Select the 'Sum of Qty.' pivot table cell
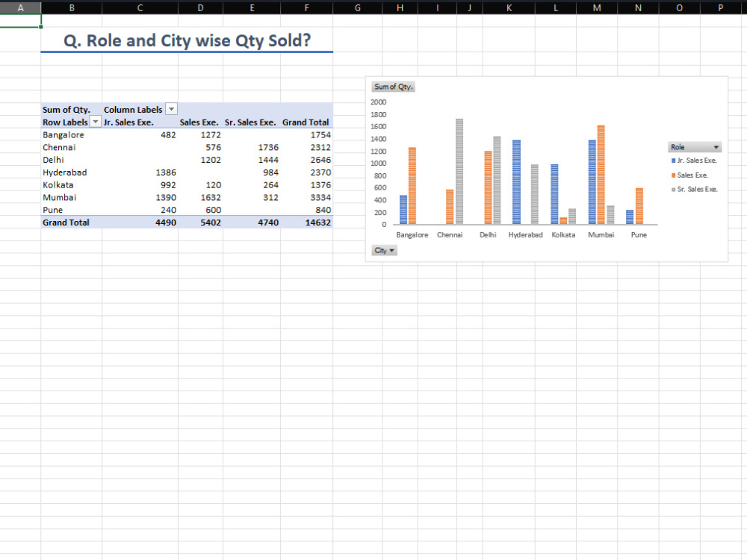This screenshot has width=747, height=560. click(x=72, y=110)
